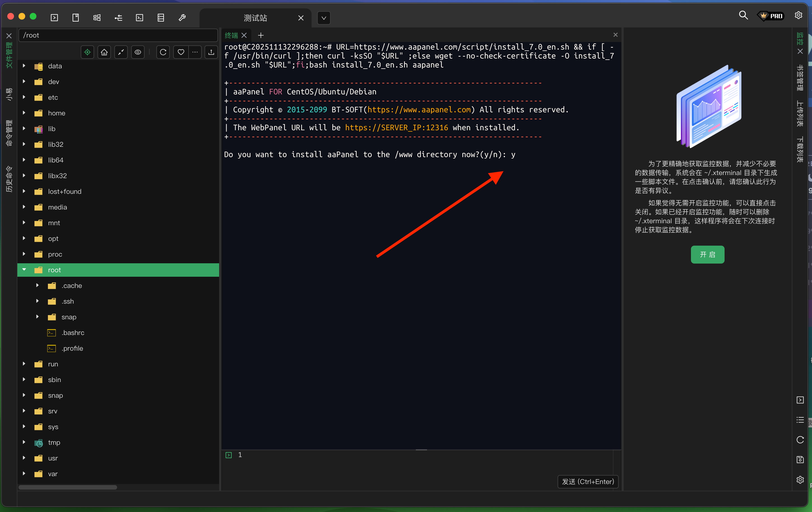
Task: Toggle the 文件管理 file manager sidebar panel
Action: tap(9, 55)
